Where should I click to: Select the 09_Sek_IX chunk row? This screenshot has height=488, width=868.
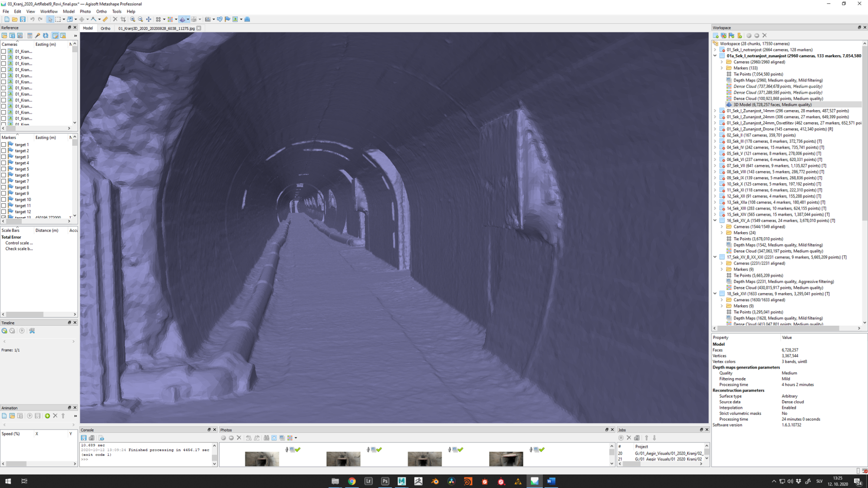[774, 178]
